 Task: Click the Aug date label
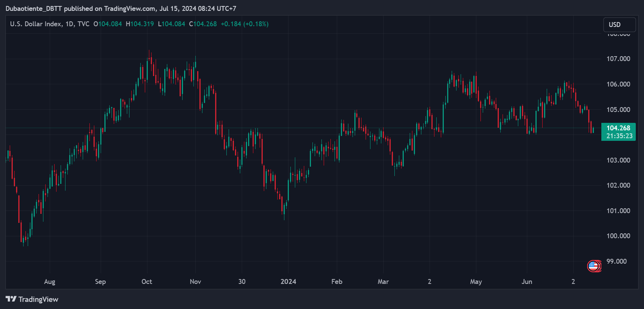pos(49,282)
